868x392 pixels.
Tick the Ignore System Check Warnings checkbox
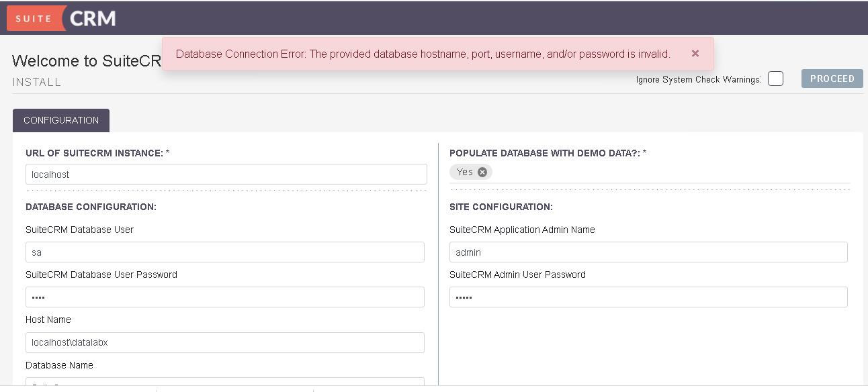[775, 79]
